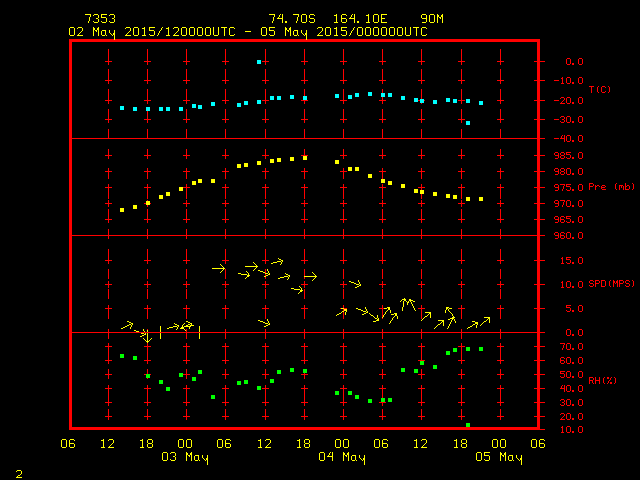Click the lowest green humidity point near 10%

pos(467,425)
